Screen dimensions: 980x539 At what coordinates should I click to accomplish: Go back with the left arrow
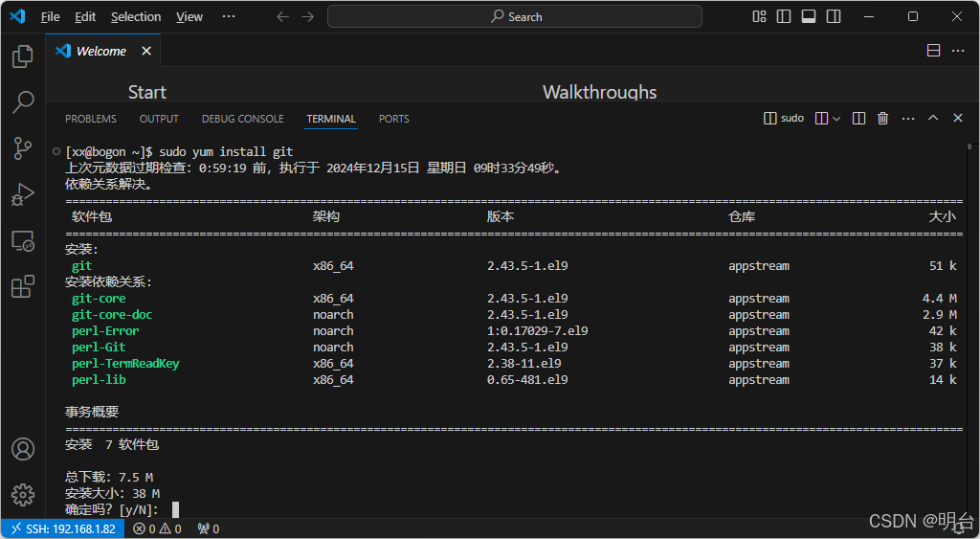pos(282,17)
